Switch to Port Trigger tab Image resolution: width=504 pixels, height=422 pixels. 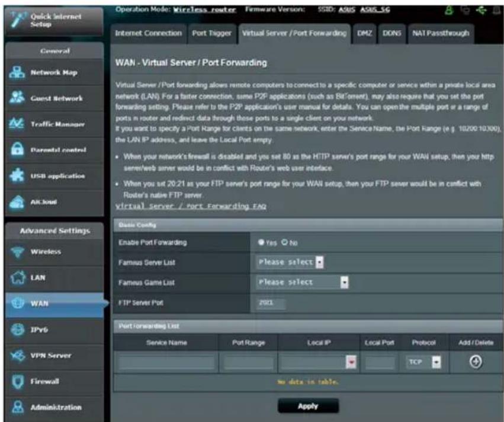[212, 33]
